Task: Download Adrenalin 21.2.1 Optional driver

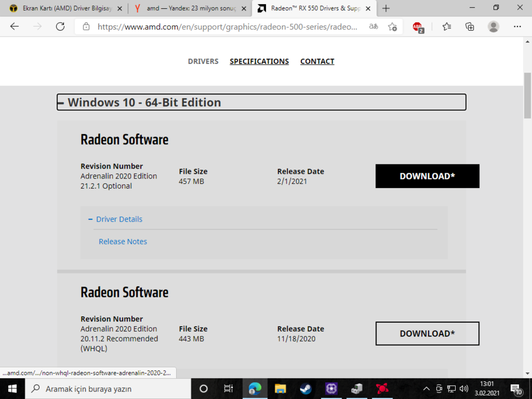Action: click(x=427, y=176)
